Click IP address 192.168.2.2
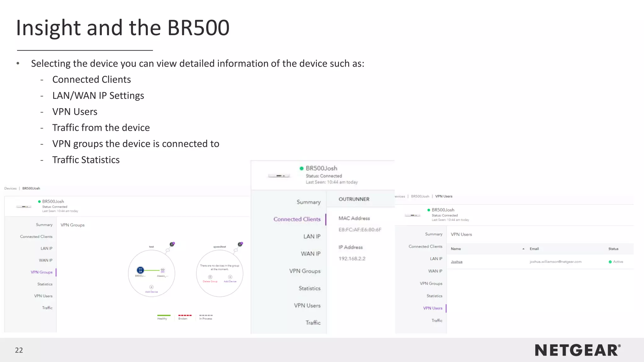Viewport: 644px width, 362px height. click(x=352, y=259)
